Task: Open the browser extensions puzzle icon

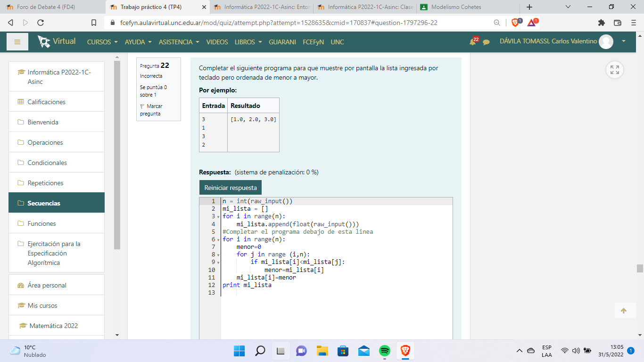Action: point(601,23)
